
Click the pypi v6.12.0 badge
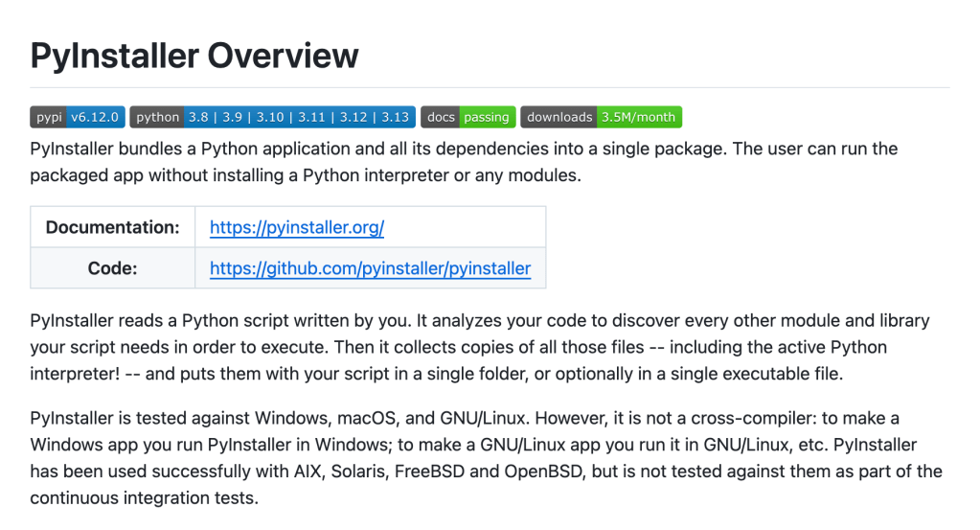77,117
